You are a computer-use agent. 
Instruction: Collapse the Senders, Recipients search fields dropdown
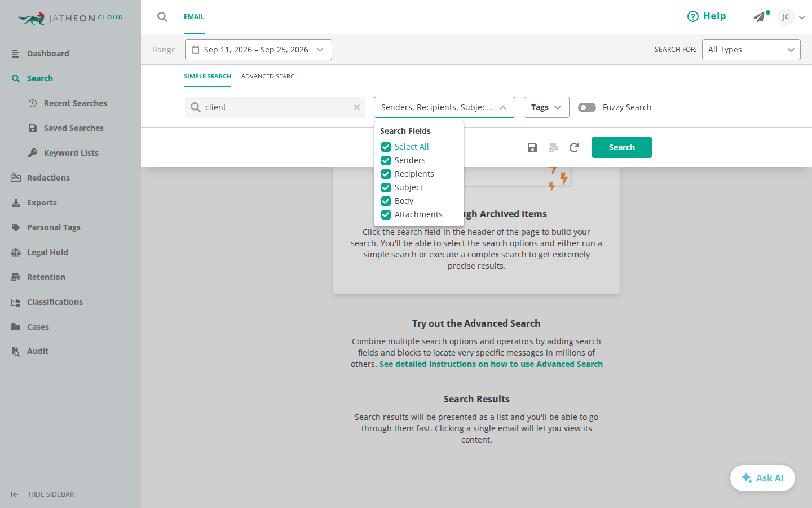point(444,107)
